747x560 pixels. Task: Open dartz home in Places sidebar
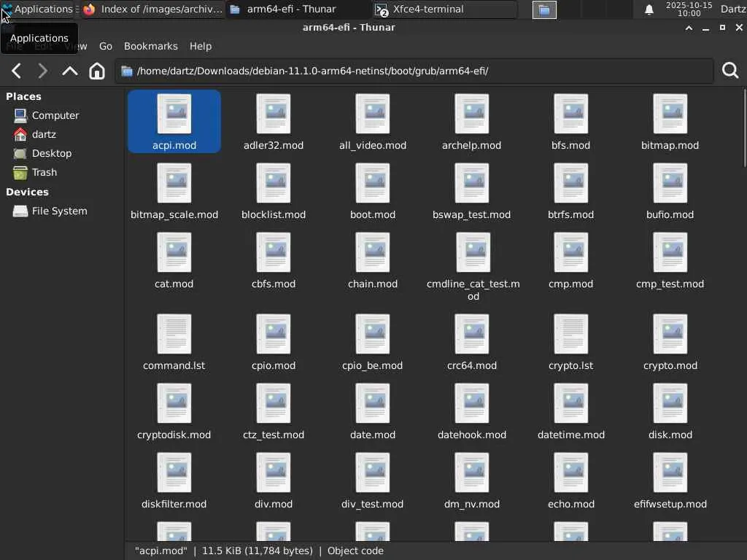(x=44, y=134)
